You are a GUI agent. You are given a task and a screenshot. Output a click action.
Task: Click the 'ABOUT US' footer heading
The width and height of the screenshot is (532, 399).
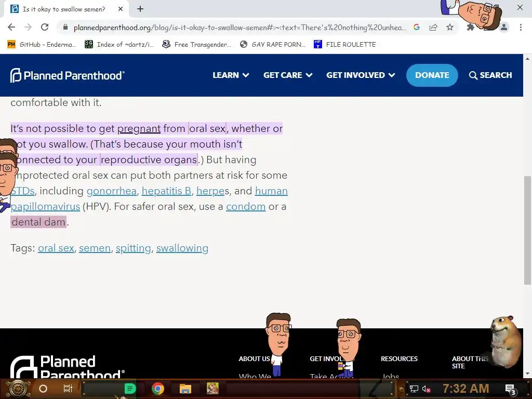254,358
